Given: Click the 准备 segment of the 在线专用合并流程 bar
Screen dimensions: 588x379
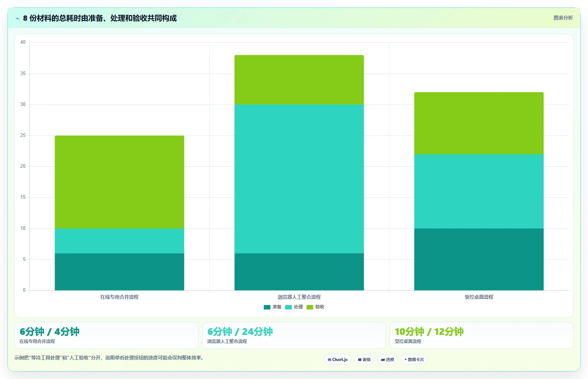Looking at the screenshot, I should point(119,272).
